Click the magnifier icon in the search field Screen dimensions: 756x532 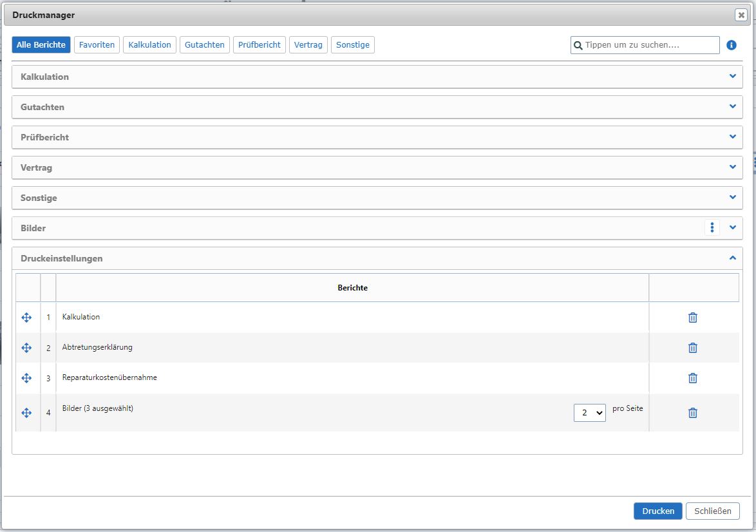(578, 45)
